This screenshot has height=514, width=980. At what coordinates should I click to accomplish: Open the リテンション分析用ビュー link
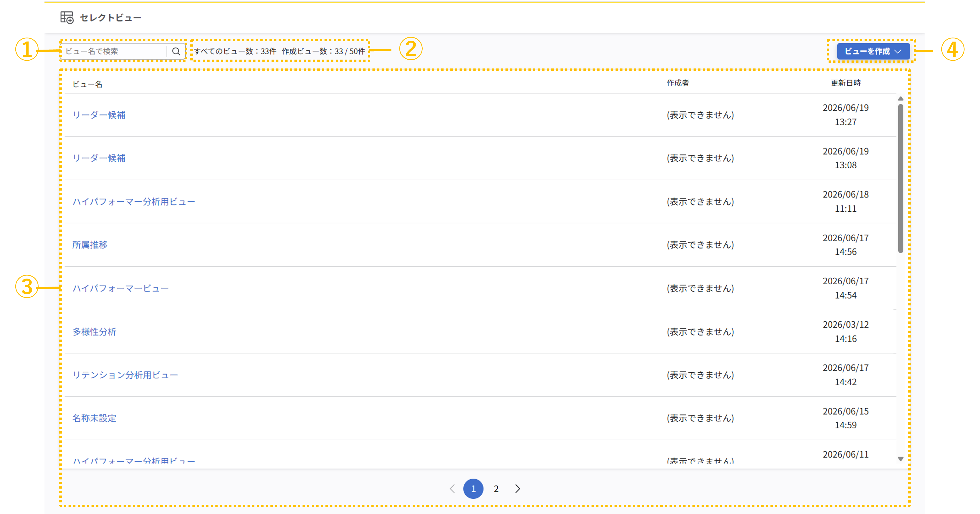(x=125, y=375)
